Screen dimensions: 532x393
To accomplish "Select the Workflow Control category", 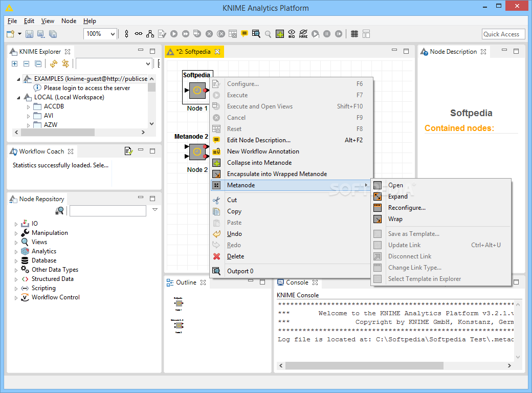I will (56, 297).
